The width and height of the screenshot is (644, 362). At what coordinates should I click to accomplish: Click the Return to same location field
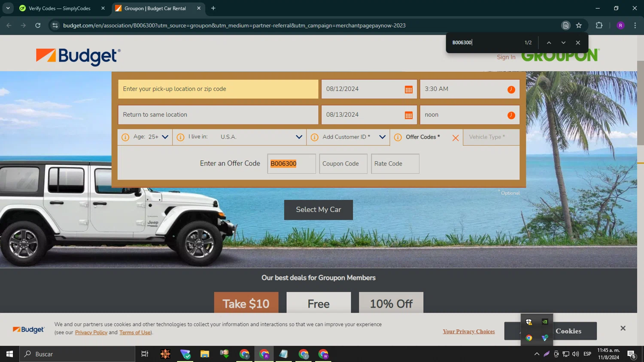tap(218, 115)
